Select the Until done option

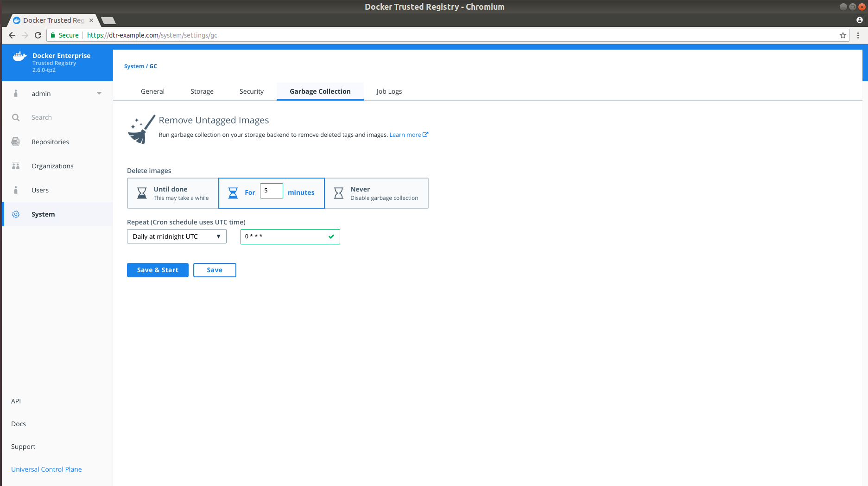coord(173,193)
